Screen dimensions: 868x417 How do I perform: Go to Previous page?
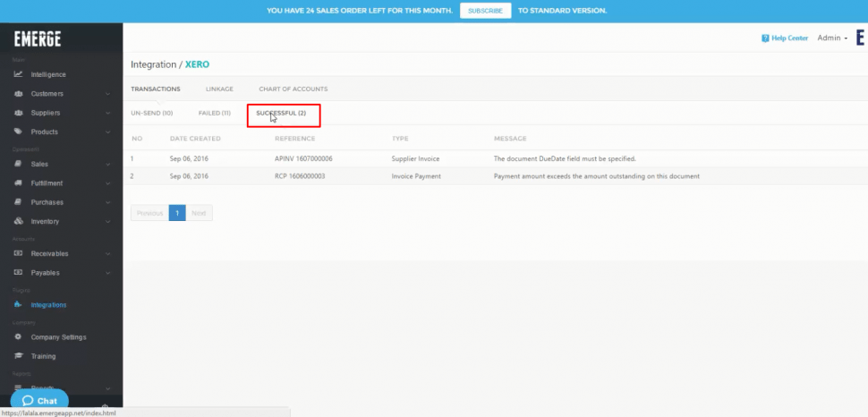(149, 213)
